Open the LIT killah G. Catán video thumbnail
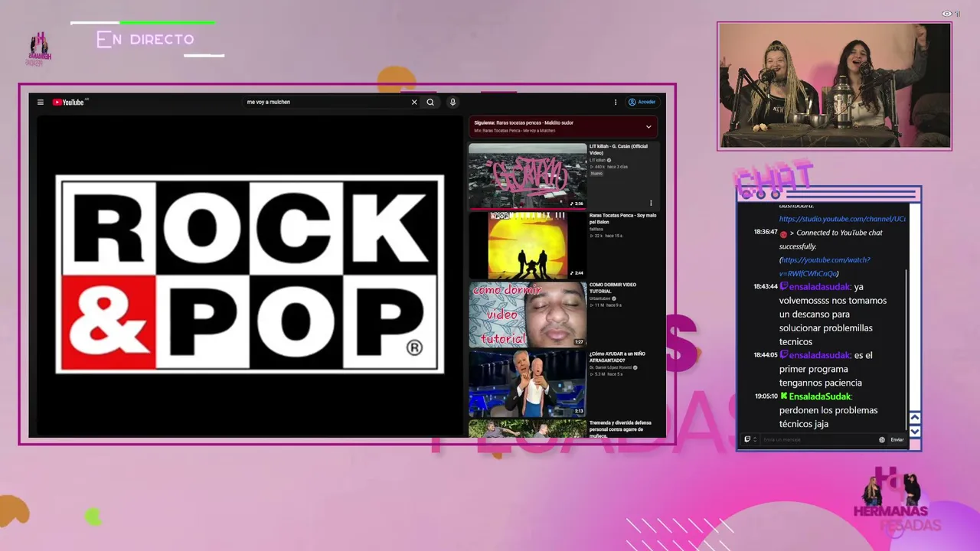 click(528, 175)
